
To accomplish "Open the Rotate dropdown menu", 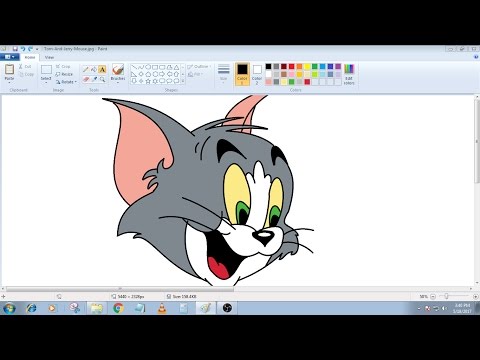I will (66, 82).
